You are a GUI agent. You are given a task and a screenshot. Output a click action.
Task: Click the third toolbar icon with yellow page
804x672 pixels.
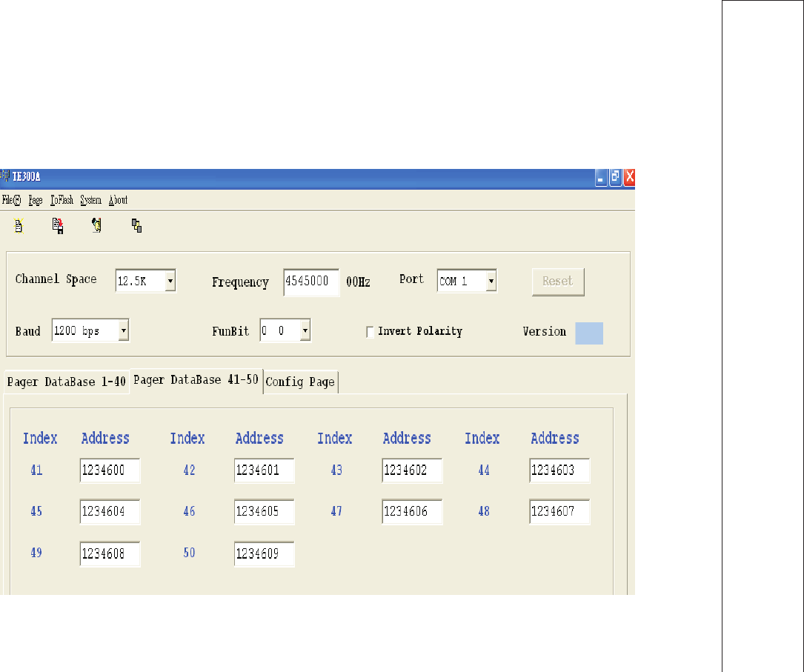pos(96,225)
